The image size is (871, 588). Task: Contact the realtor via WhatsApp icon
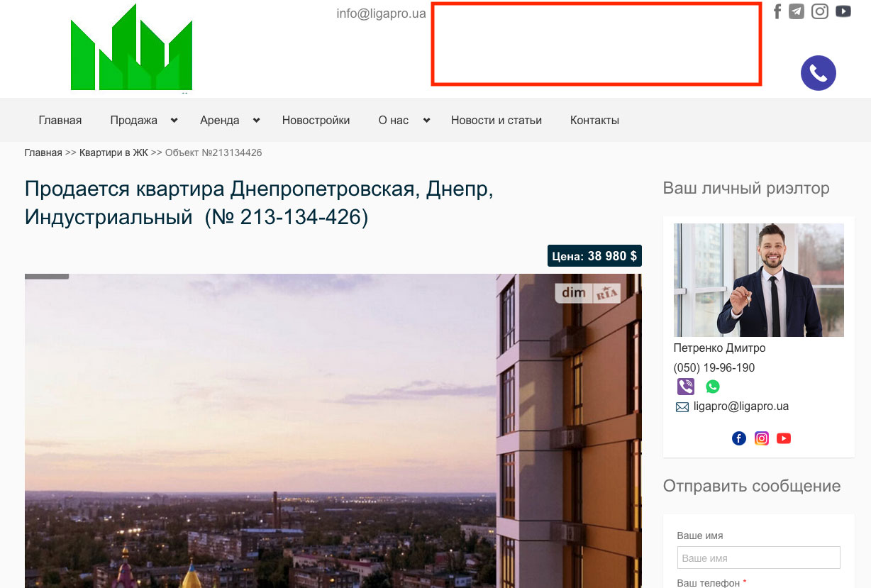[713, 387]
